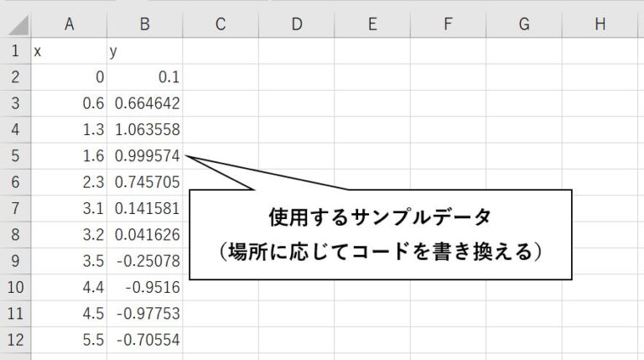This screenshot has width=644, height=360.
Task: Select the row 9 header
Action: (14, 262)
